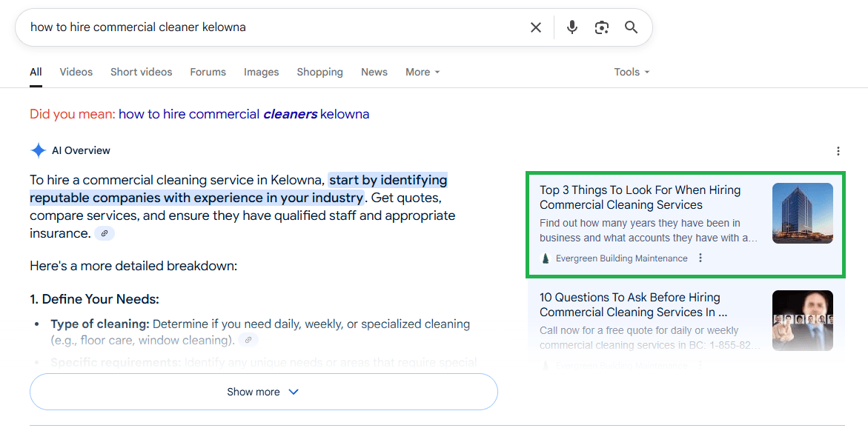This screenshot has width=868, height=448.
Task: Switch to the News results tab
Action: coord(374,72)
